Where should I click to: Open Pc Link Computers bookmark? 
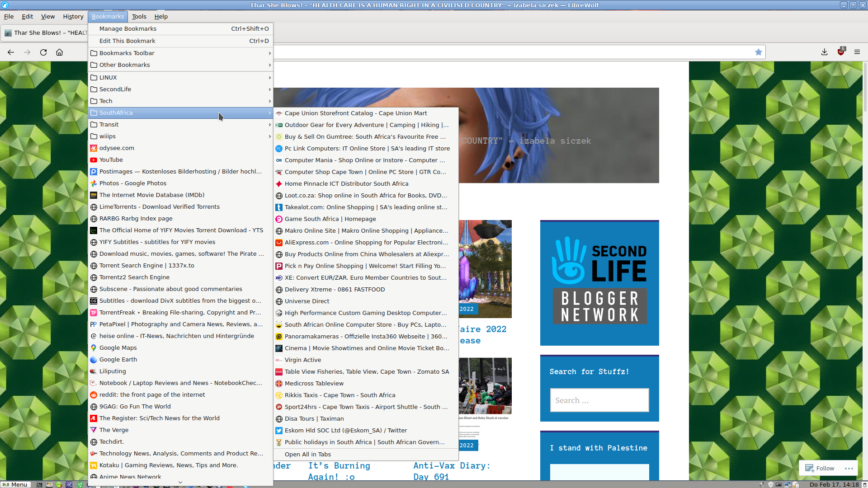(x=366, y=149)
